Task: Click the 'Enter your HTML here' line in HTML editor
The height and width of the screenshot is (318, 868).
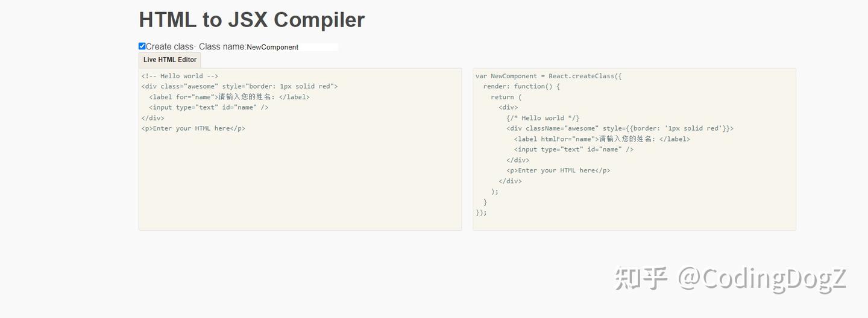Action: point(193,128)
